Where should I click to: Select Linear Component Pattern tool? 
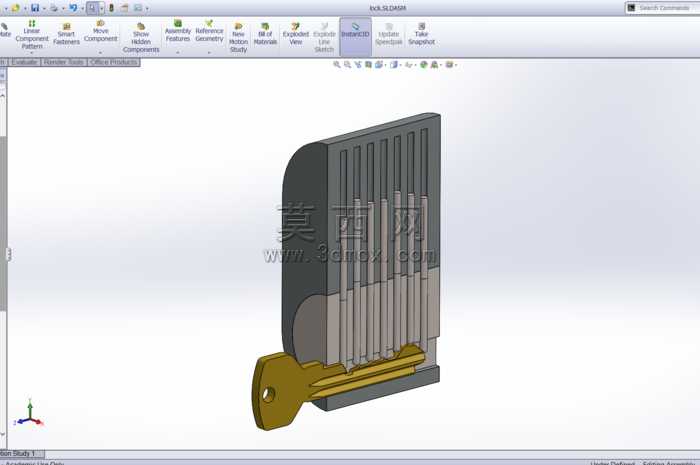point(32,35)
